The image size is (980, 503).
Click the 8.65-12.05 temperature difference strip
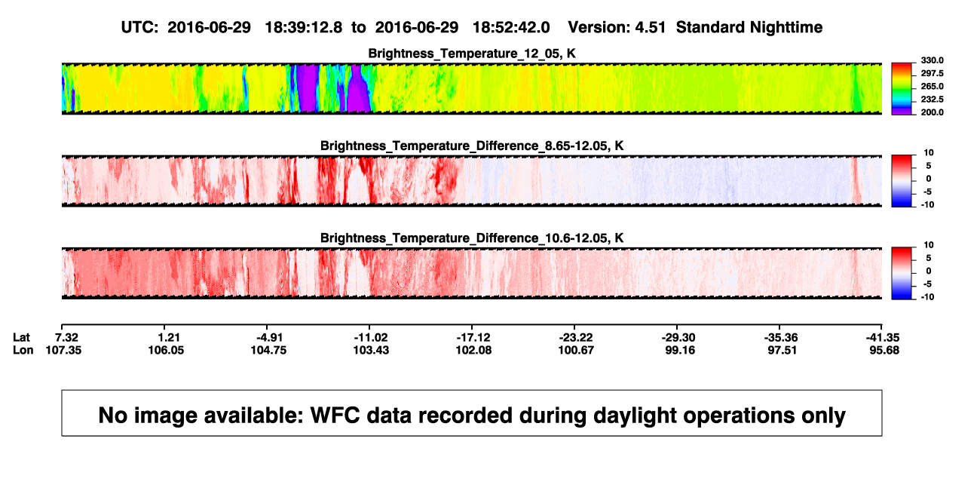(x=471, y=180)
